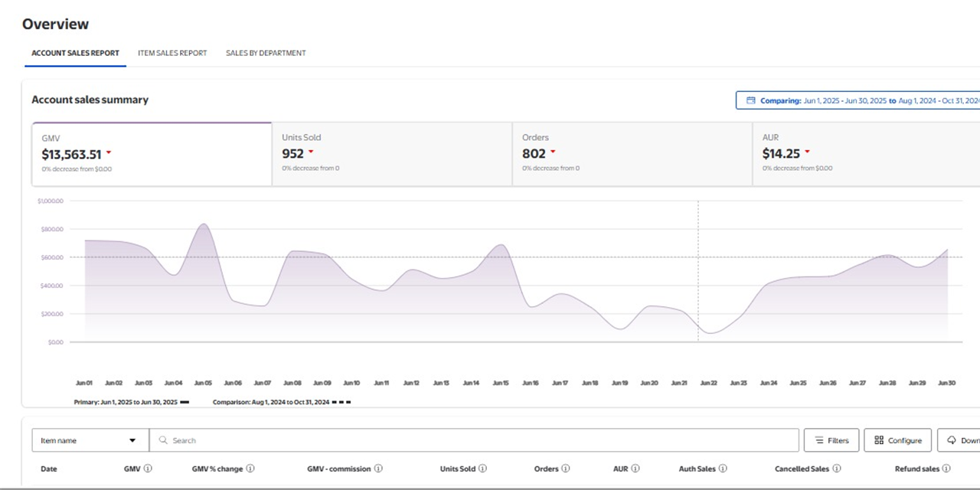Viewport: 980px width, 490px height.
Task: Click the Primary date range legend entry
Action: pos(132,402)
